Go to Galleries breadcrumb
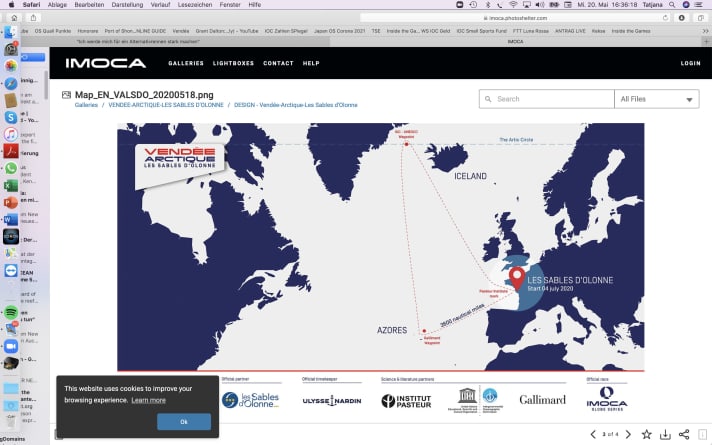712x445 pixels. tap(86, 105)
